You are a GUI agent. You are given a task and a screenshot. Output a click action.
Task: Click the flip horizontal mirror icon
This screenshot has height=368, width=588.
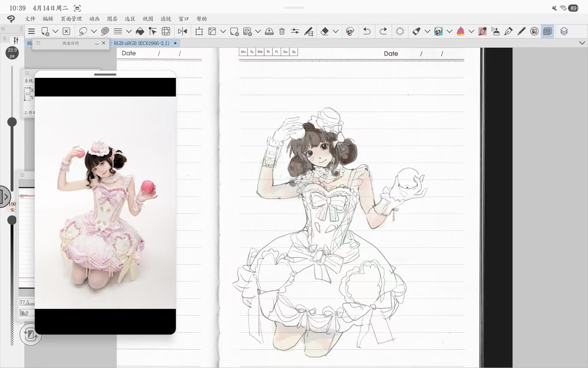tap(182, 31)
